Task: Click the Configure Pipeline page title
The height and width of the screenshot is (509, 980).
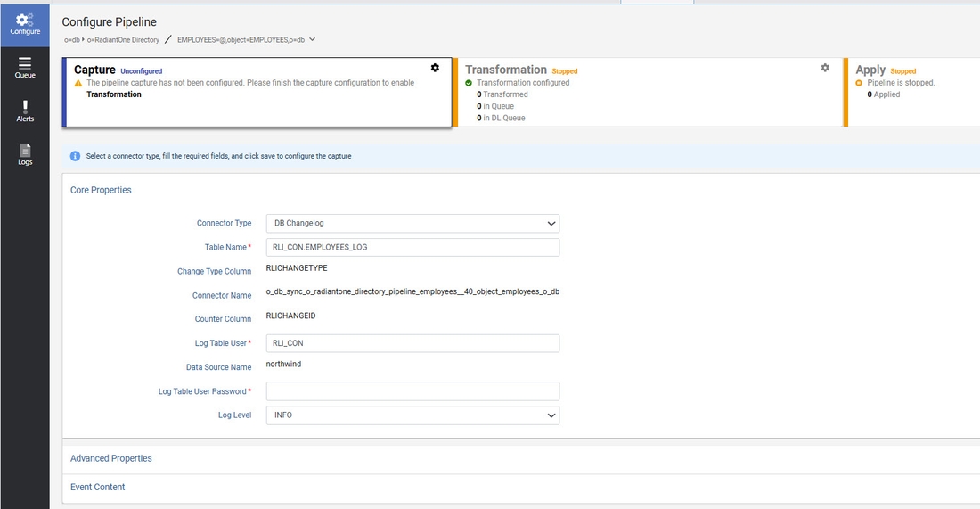Action: (x=110, y=22)
